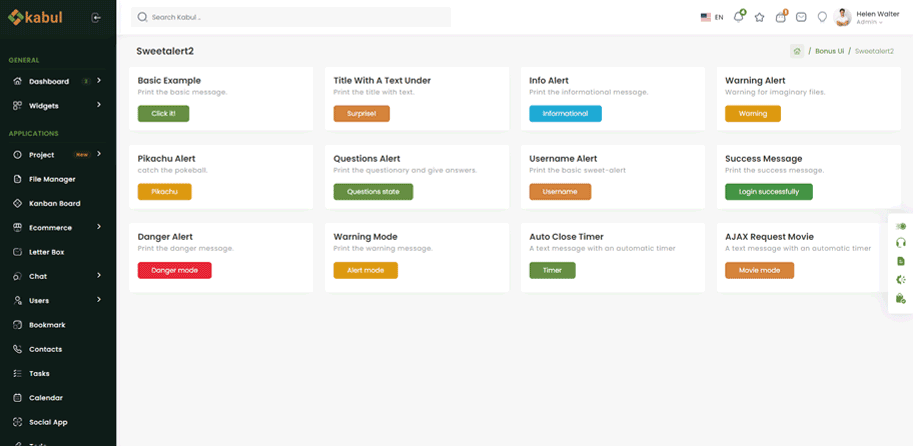Collapse the sidebar with the toggle arrow
Viewport: 913px width, 446px height.
[x=96, y=17]
